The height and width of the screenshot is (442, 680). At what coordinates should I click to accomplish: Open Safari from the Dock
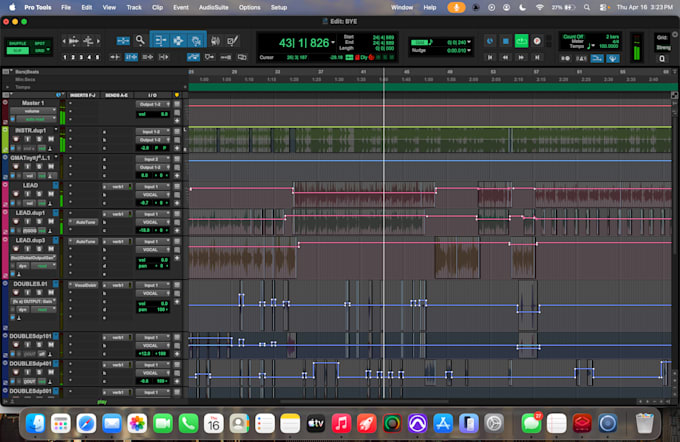point(86,423)
